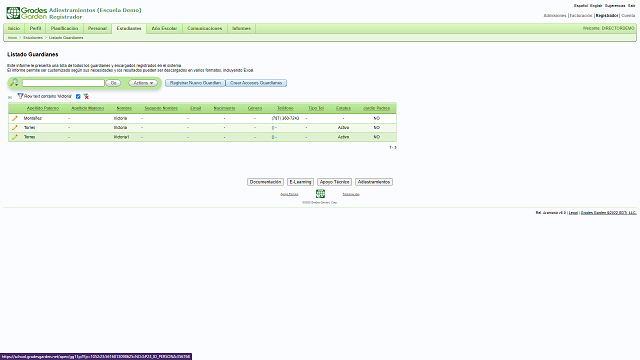Image resolution: width=640 pixels, height=360 pixels.
Task: Go to Facturación module link
Action: tap(580, 16)
